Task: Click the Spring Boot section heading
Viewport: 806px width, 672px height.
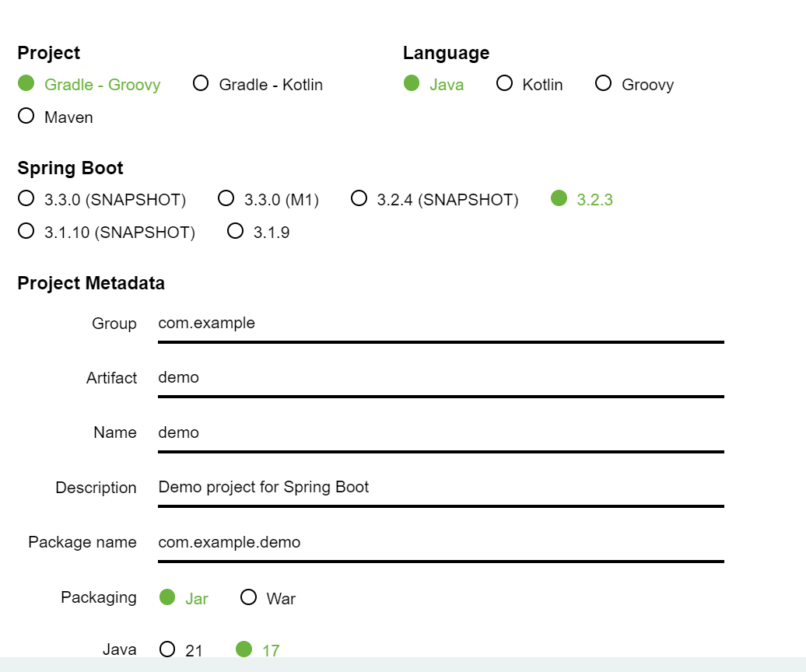Action: 71,168
